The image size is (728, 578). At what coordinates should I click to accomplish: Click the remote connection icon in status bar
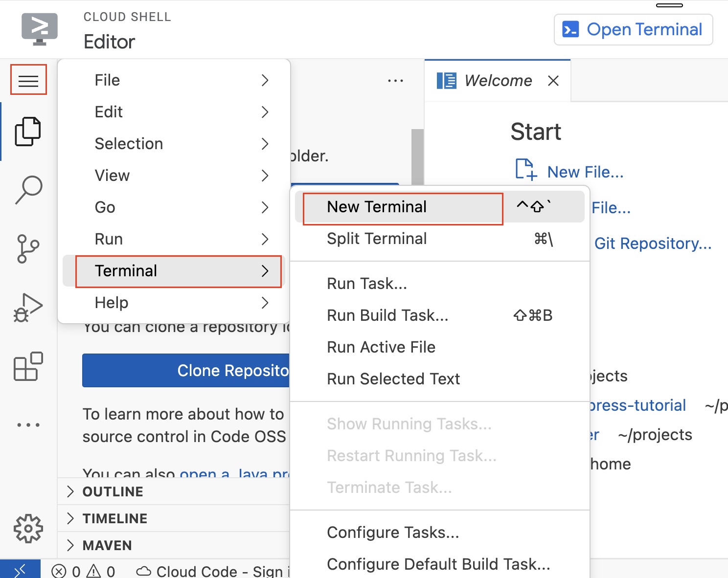click(21, 570)
